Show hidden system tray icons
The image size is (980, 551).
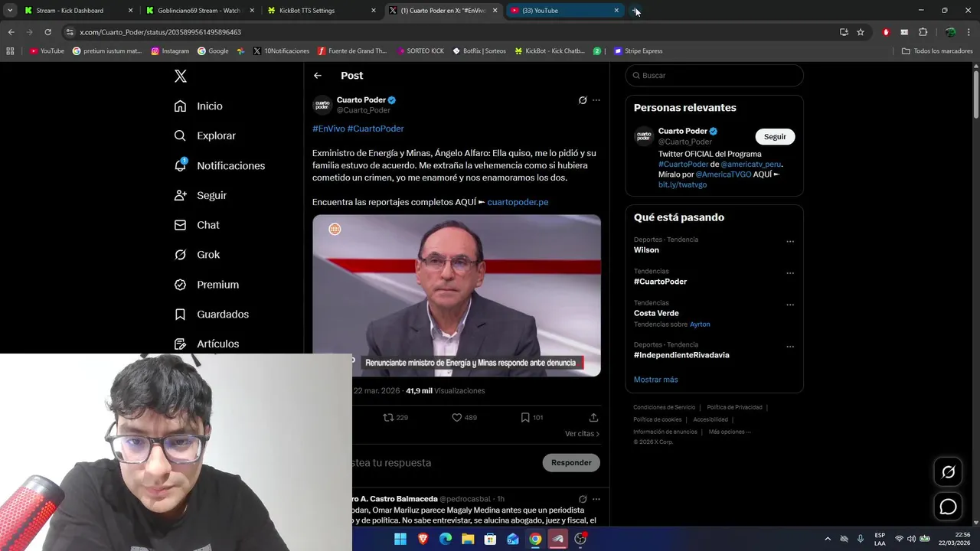tap(828, 539)
